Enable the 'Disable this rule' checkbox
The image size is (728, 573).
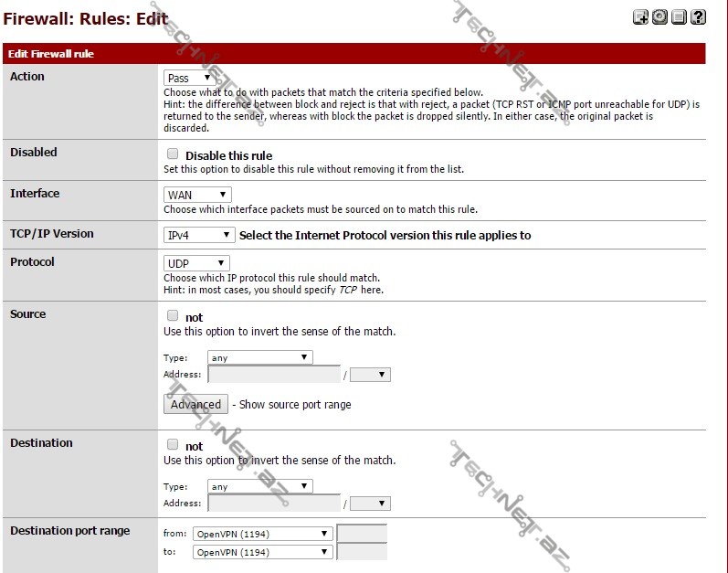173,154
